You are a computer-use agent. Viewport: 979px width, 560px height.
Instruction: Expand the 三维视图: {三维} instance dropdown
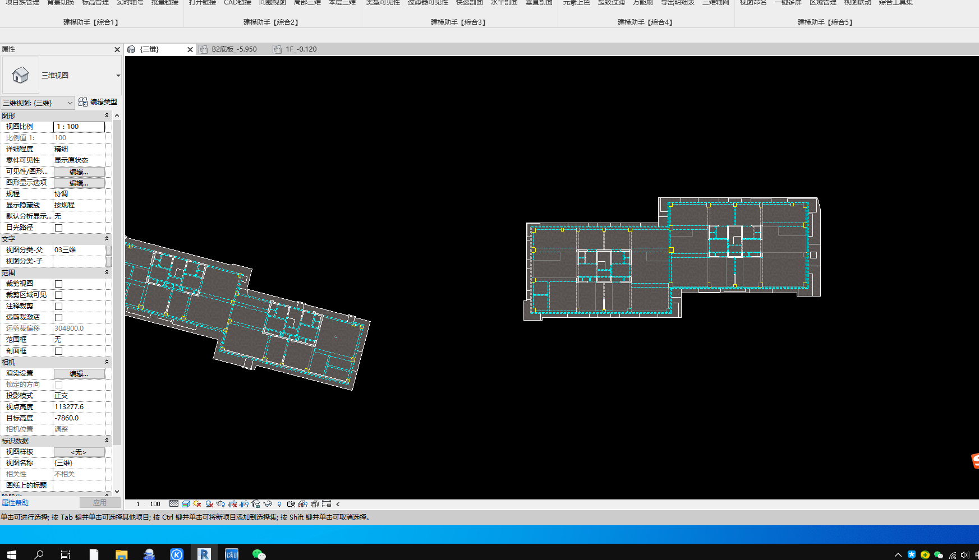click(x=70, y=103)
